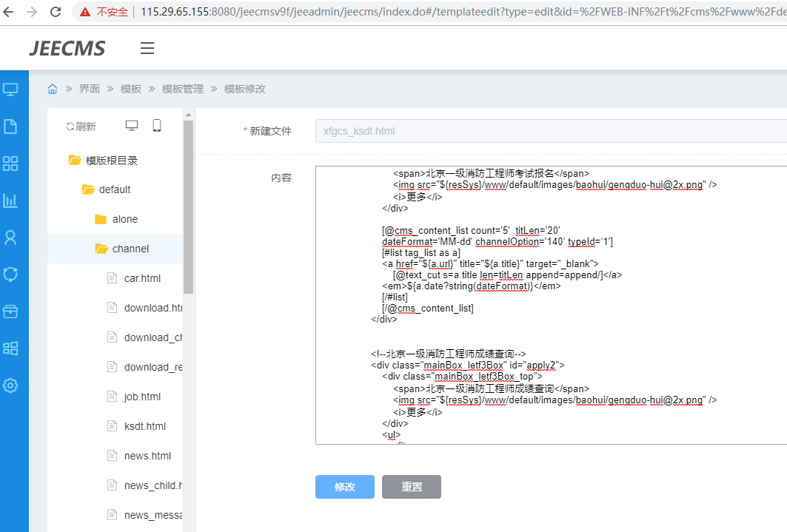Click 模板管理 in the breadcrumb
Viewport: 787px width, 532px height.
[x=183, y=90]
